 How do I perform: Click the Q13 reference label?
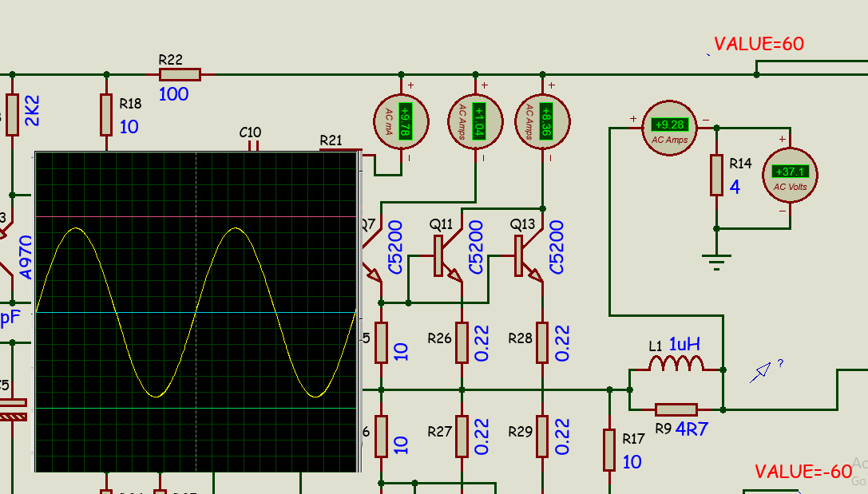click(522, 224)
